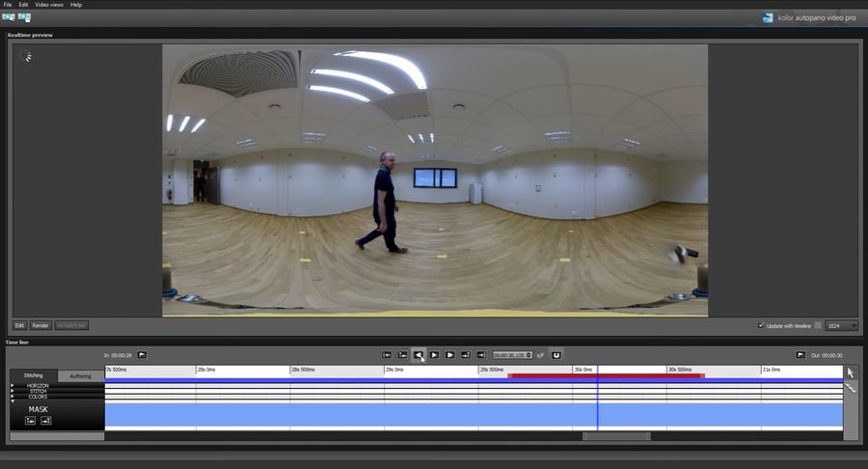868x469 pixels.
Task: Open the File menu
Action: 8,5
